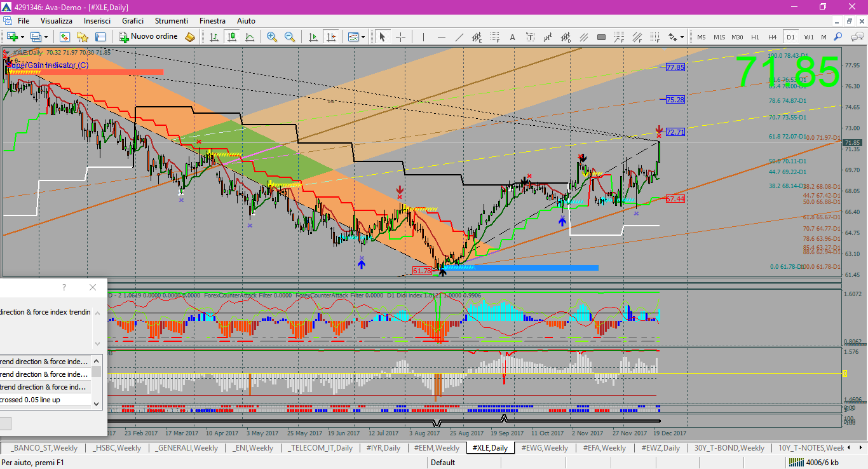Open the Grafici menu
This screenshot has width=868, height=469.
[x=133, y=21]
